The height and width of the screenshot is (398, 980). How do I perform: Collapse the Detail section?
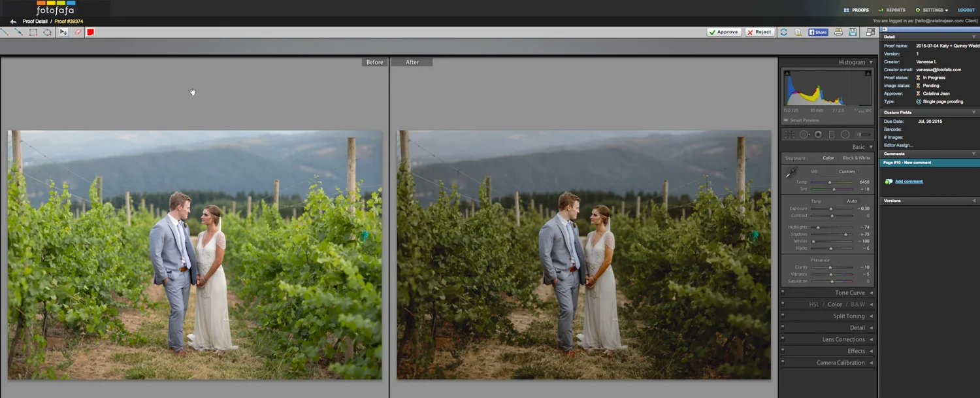pyautogui.click(x=973, y=37)
